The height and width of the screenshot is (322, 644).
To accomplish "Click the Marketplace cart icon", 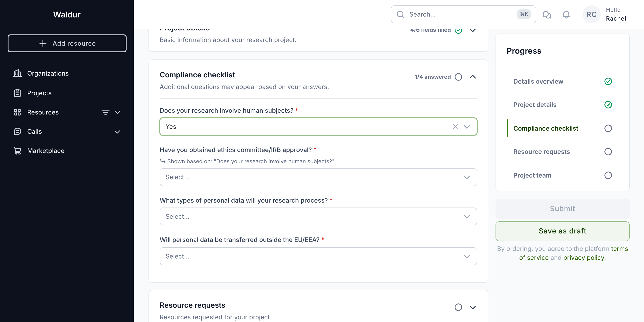I will tap(17, 150).
